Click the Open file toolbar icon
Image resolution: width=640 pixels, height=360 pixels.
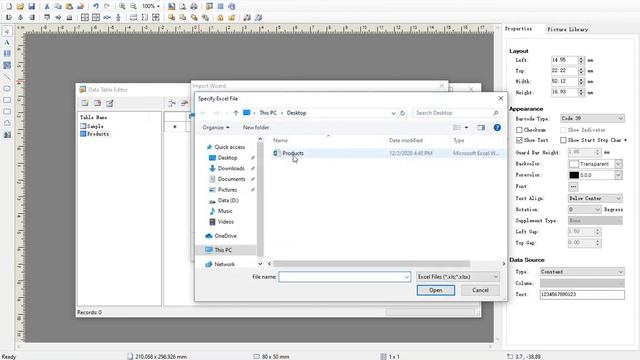point(20,7)
